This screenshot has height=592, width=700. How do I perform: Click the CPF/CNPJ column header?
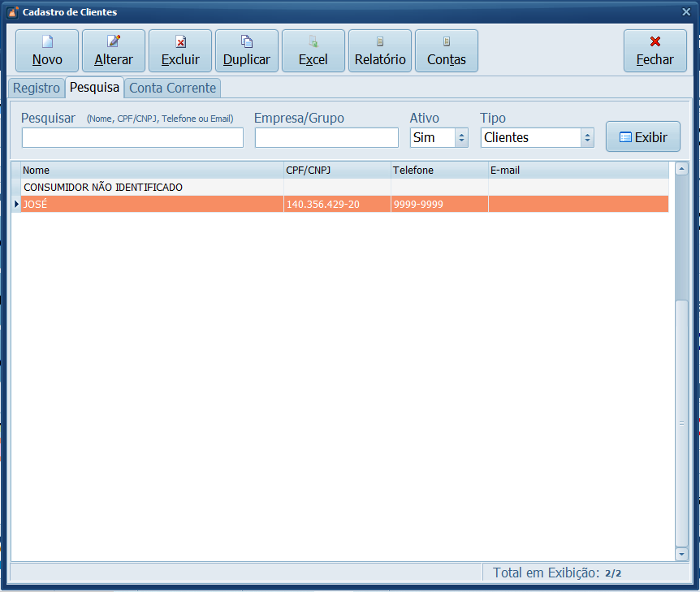337,170
